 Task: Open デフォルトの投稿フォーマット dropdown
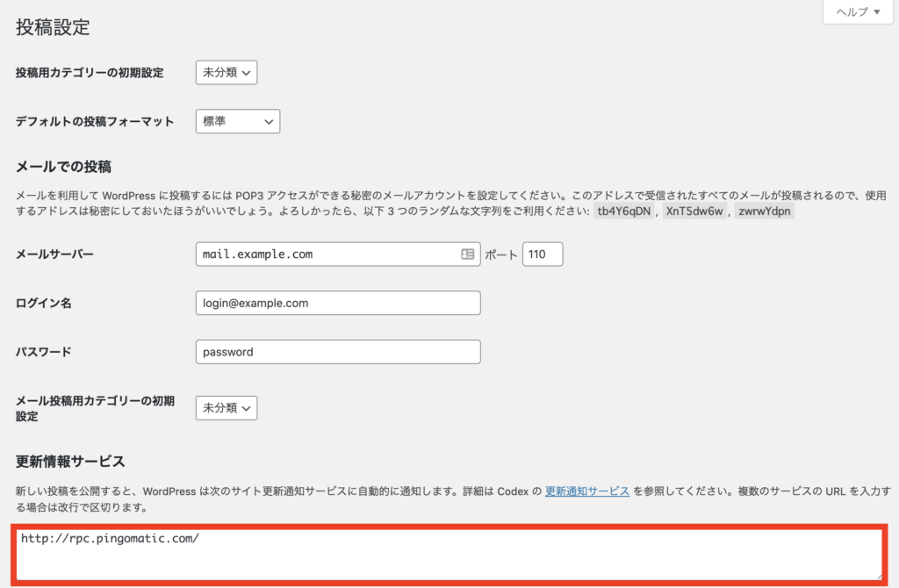[238, 121]
